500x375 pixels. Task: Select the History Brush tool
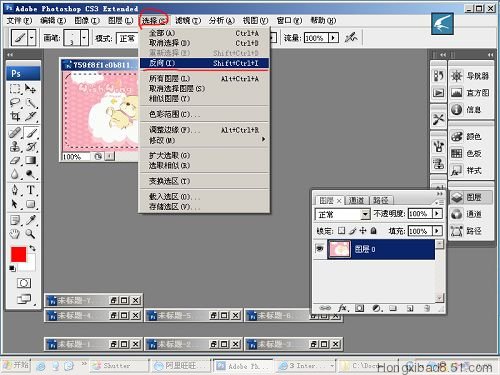pos(31,146)
